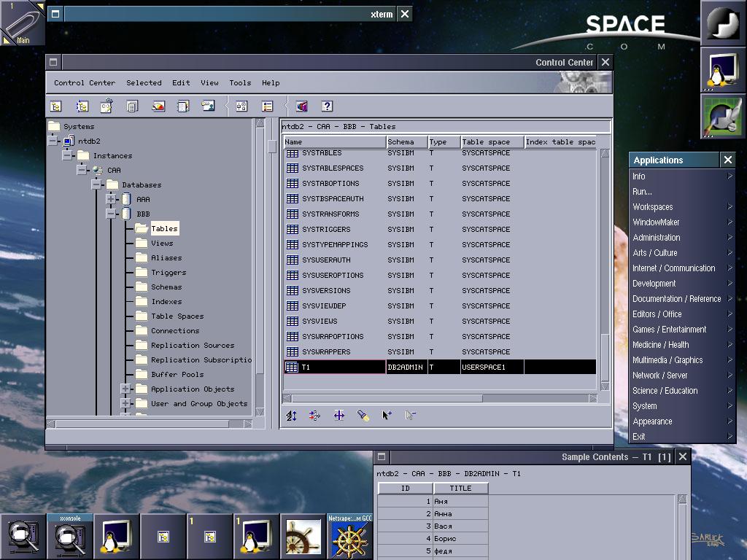Image resolution: width=747 pixels, height=560 pixels.
Task: Click the Select All cursor-plus icon
Action: (x=387, y=416)
